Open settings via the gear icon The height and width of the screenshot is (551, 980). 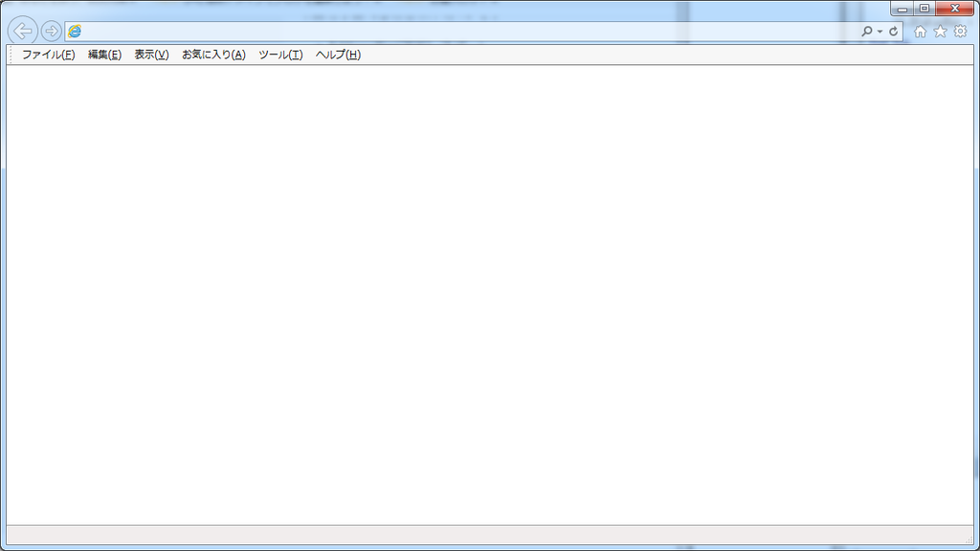[x=960, y=31]
